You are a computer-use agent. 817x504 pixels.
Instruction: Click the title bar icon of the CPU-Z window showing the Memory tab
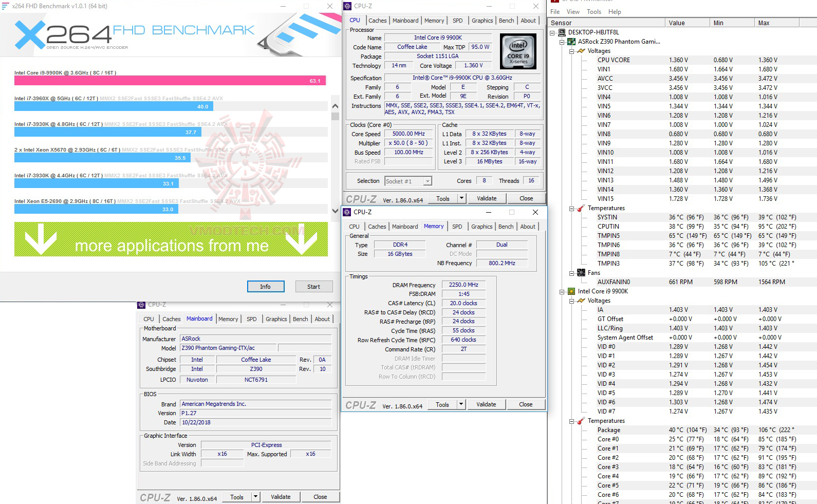pyautogui.click(x=347, y=212)
